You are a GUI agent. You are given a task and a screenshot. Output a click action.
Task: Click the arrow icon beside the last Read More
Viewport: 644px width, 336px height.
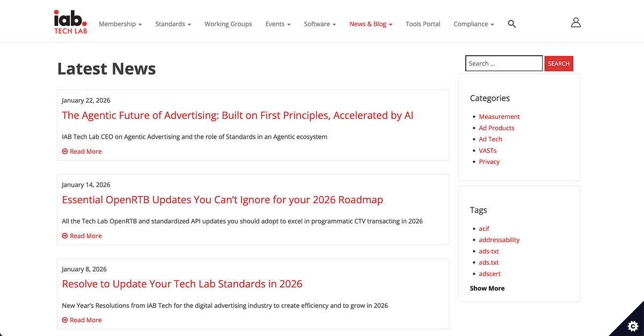click(65, 320)
